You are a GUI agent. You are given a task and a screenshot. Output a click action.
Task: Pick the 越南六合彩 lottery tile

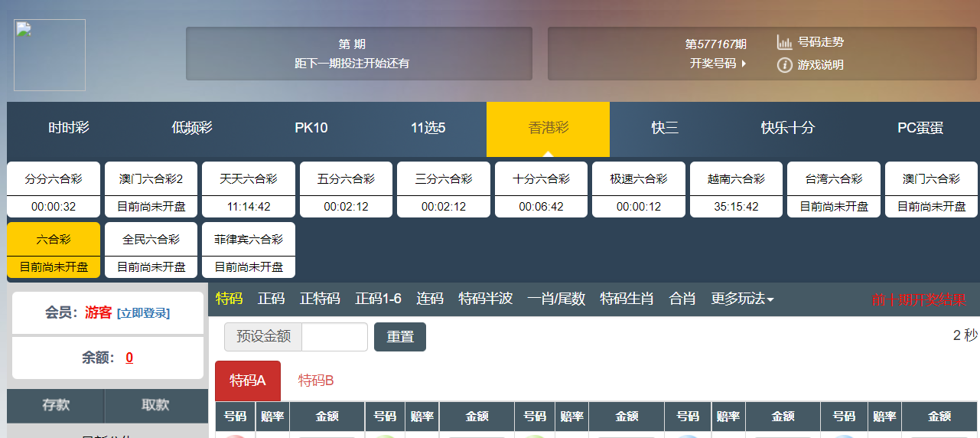click(736, 189)
